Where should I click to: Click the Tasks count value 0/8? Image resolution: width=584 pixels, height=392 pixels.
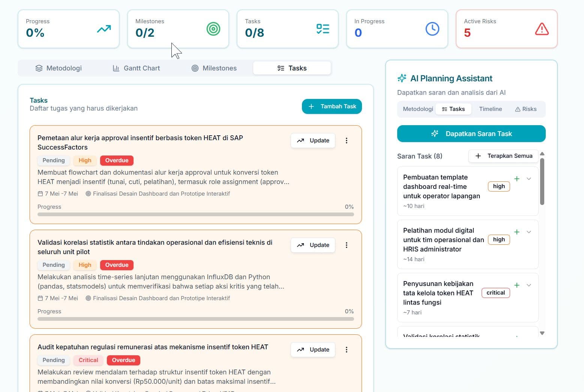click(x=254, y=33)
